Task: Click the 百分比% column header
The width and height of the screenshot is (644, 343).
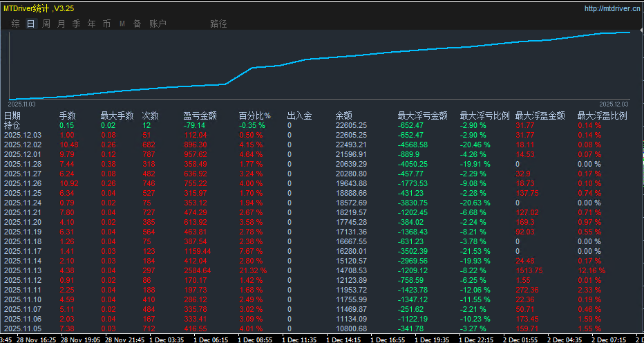Action: pos(254,116)
